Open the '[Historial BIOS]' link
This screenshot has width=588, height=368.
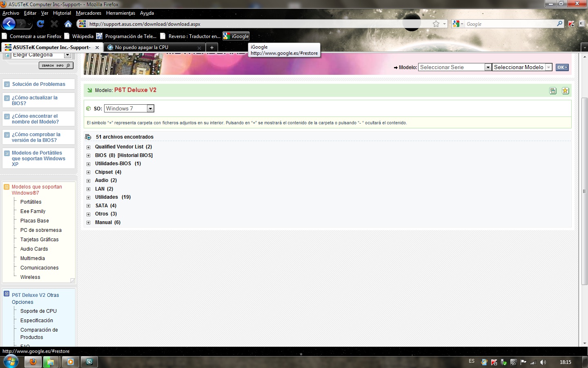pos(135,155)
